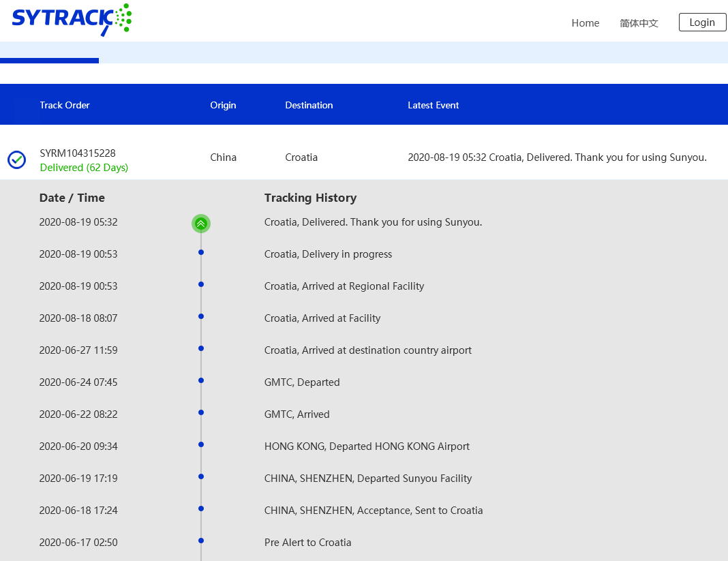Click timeline dot for 2020-08-18 08:07
This screenshot has width=728, height=561.
201,316
